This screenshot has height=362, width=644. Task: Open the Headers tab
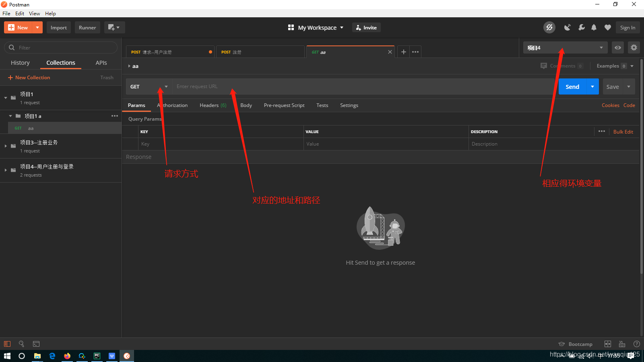pos(213,105)
